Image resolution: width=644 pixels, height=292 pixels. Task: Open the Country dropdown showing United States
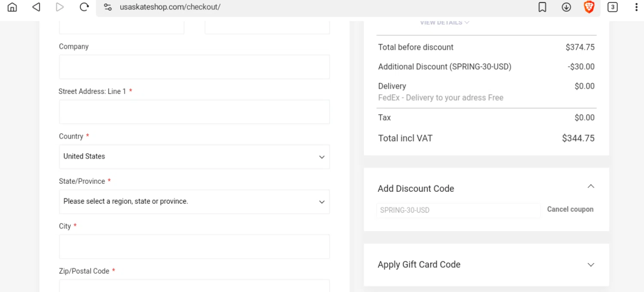pyautogui.click(x=194, y=157)
